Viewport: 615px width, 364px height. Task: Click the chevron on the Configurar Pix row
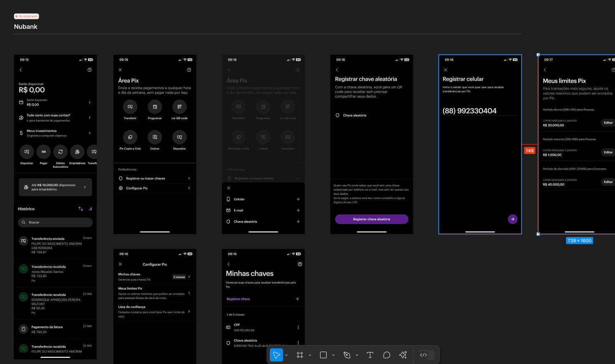pos(189,188)
